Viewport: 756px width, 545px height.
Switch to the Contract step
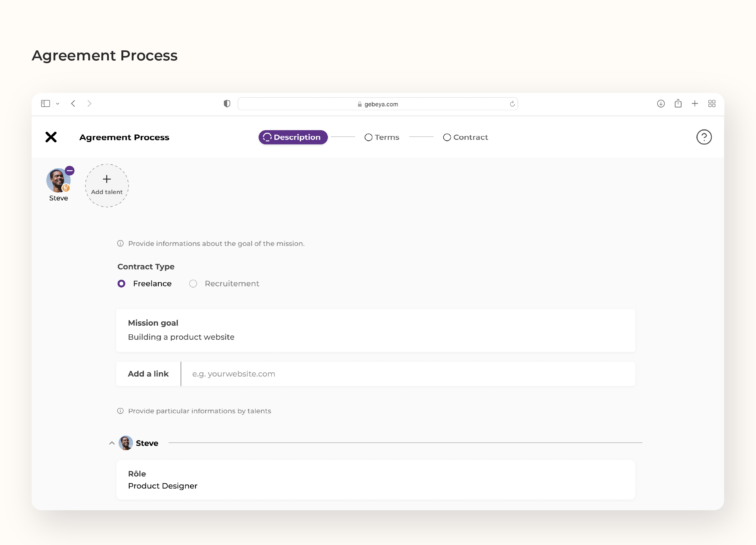(465, 137)
